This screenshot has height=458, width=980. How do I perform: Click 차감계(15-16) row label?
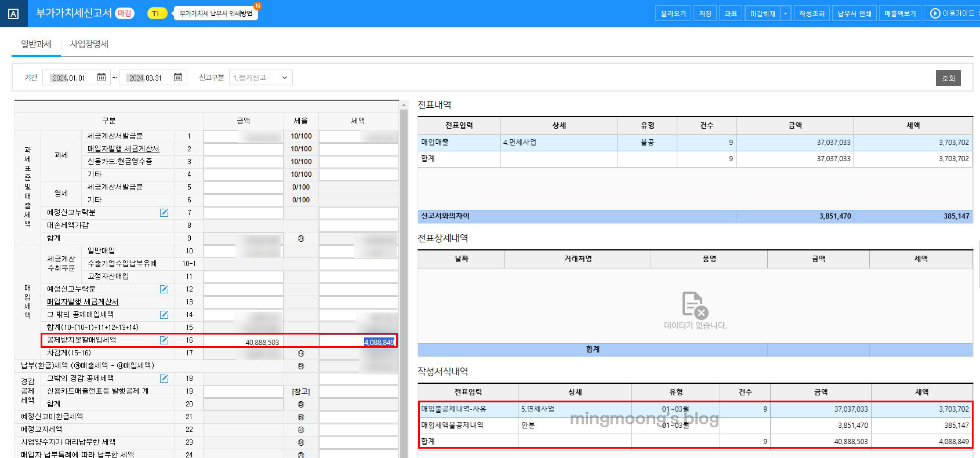pyautogui.click(x=68, y=353)
